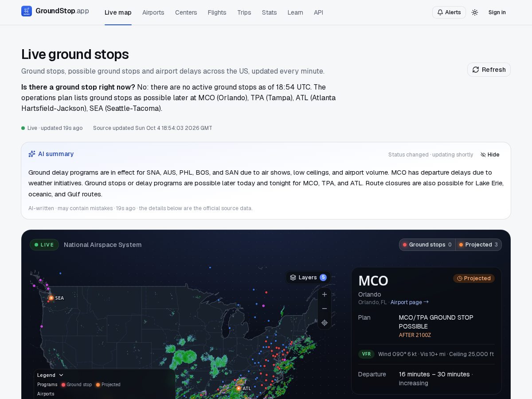This screenshot has height=399, width=532.
Task: Click the LIVE indicator badge on map
Action: point(44,245)
